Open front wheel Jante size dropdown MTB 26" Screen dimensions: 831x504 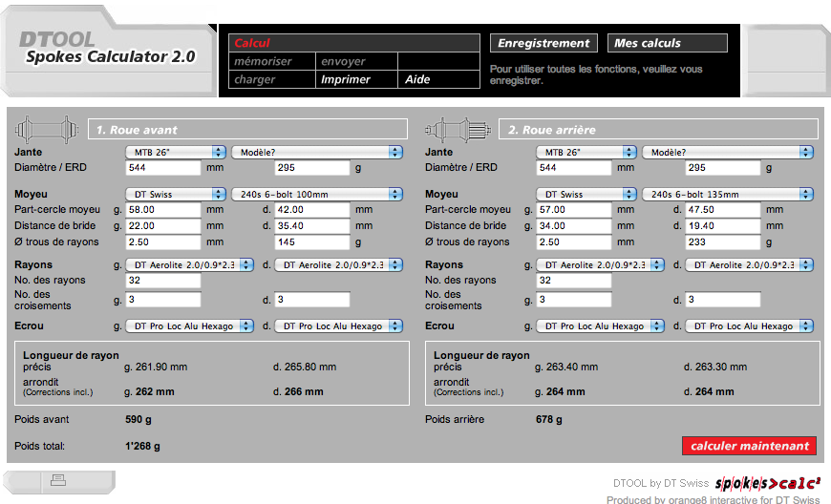pos(176,153)
